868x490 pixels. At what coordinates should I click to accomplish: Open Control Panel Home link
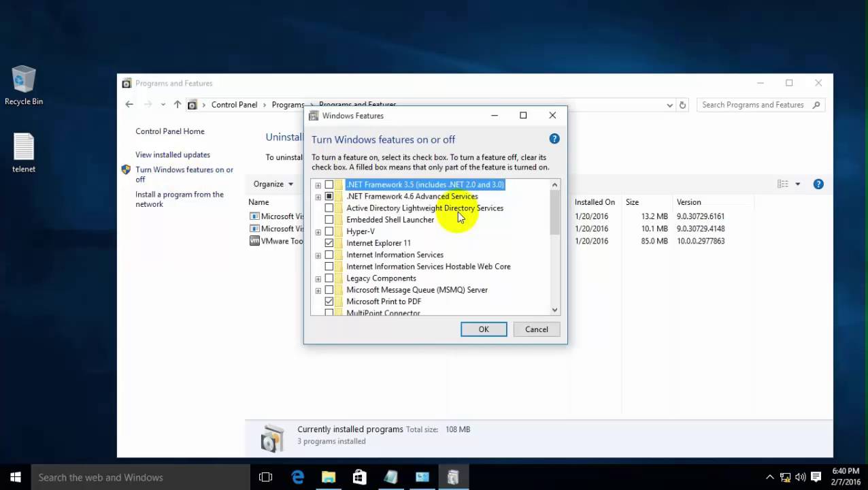170,131
